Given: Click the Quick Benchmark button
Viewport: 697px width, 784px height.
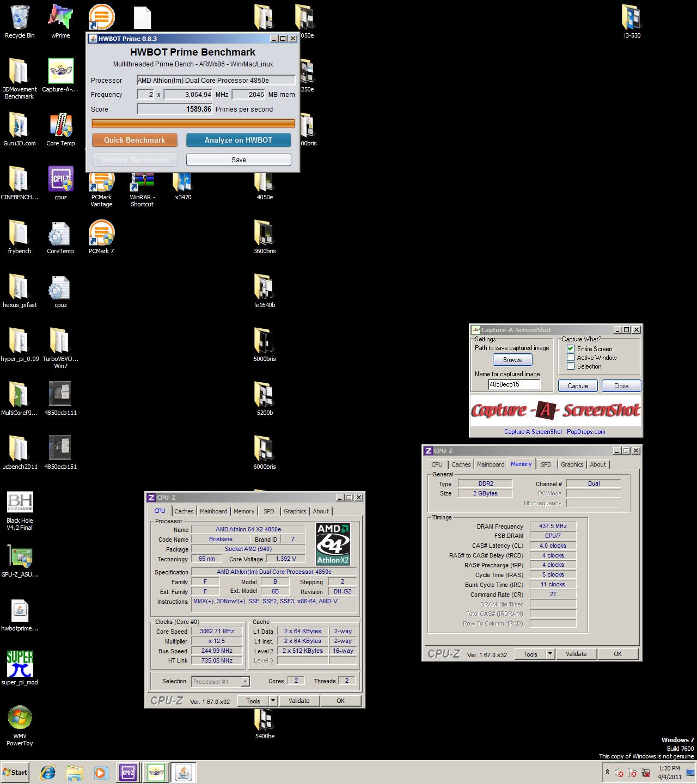Looking at the screenshot, I should tap(134, 140).
